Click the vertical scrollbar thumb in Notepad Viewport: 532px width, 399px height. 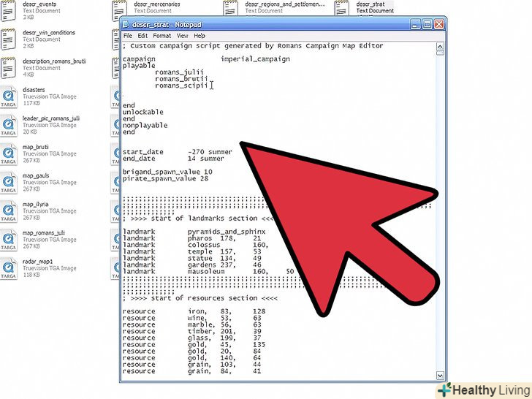440,53
